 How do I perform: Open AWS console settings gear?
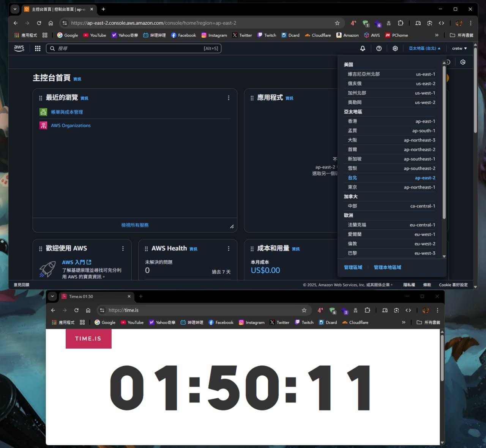[x=395, y=48]
